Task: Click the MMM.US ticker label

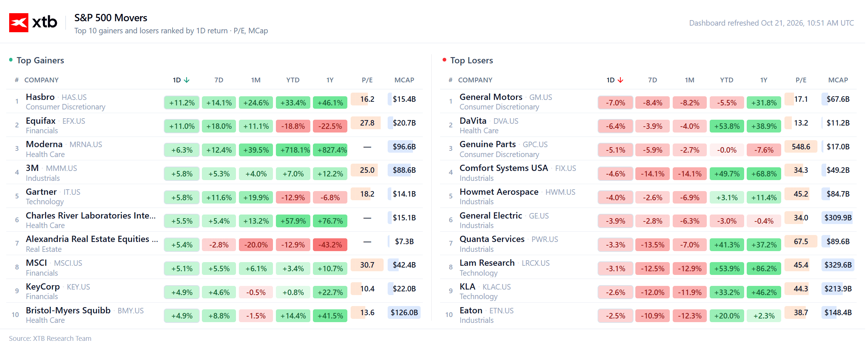Action: pyautogui.click(x=62, y=168)
